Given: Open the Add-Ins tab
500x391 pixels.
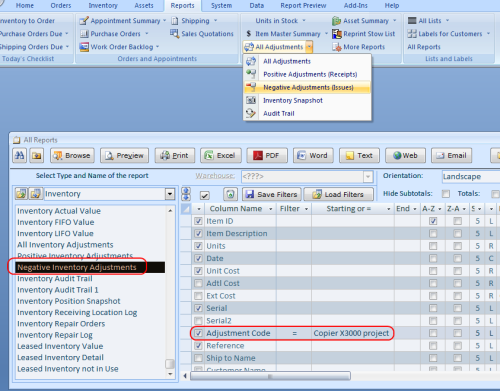Looking at the screenshot, I should point(356,6).
